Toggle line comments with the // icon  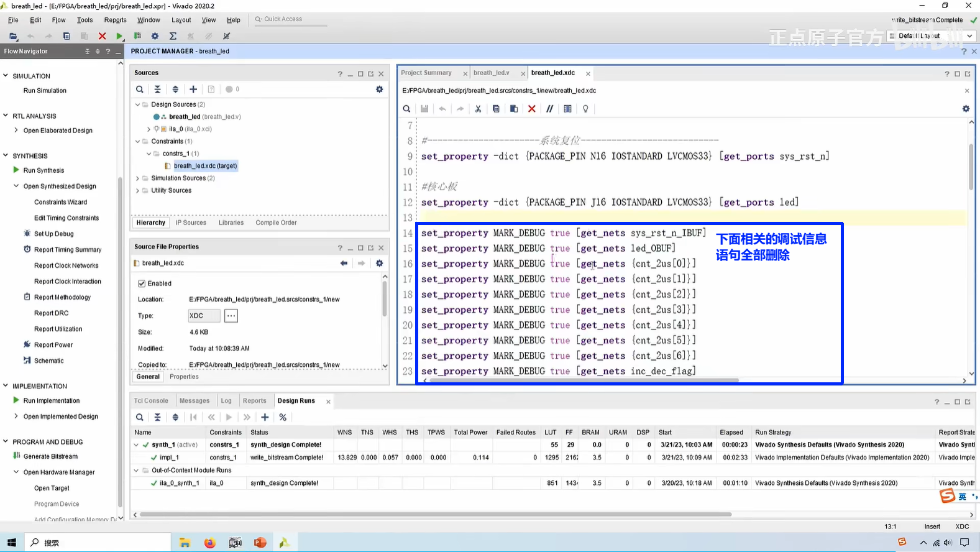click(x=549, y=109)
